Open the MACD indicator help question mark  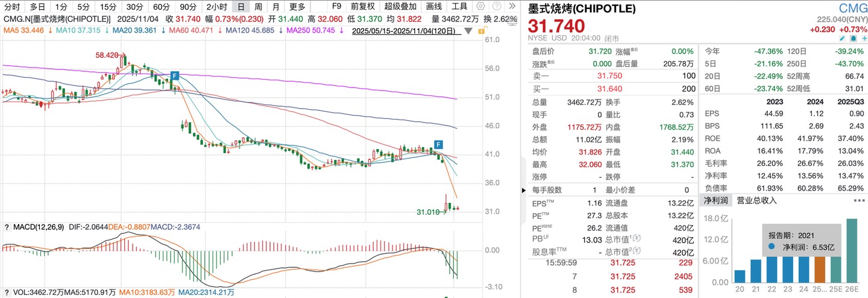click(7, 227)
